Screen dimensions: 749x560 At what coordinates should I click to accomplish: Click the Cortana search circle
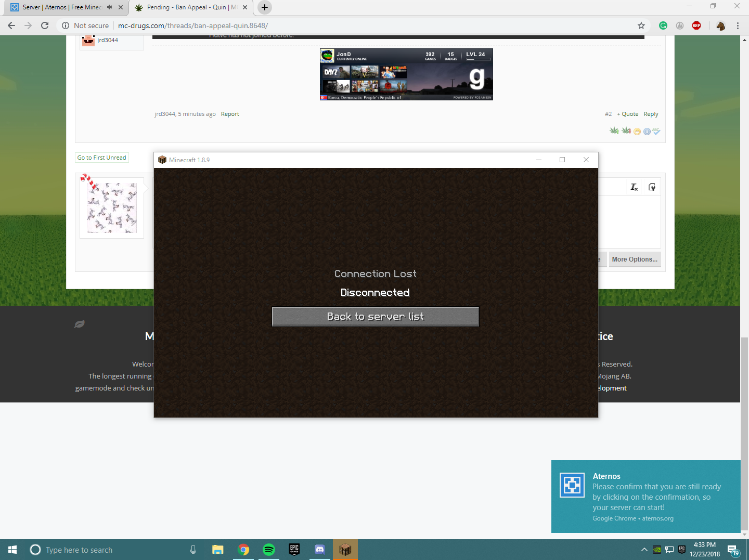tap(35, 550)
